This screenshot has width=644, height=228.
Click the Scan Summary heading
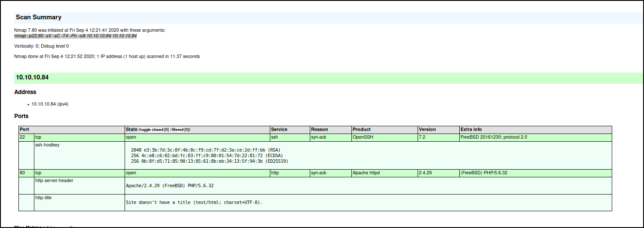[39, 18]
